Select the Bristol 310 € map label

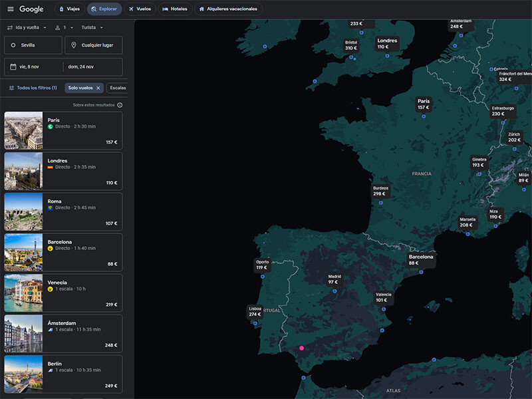(351, 45)
